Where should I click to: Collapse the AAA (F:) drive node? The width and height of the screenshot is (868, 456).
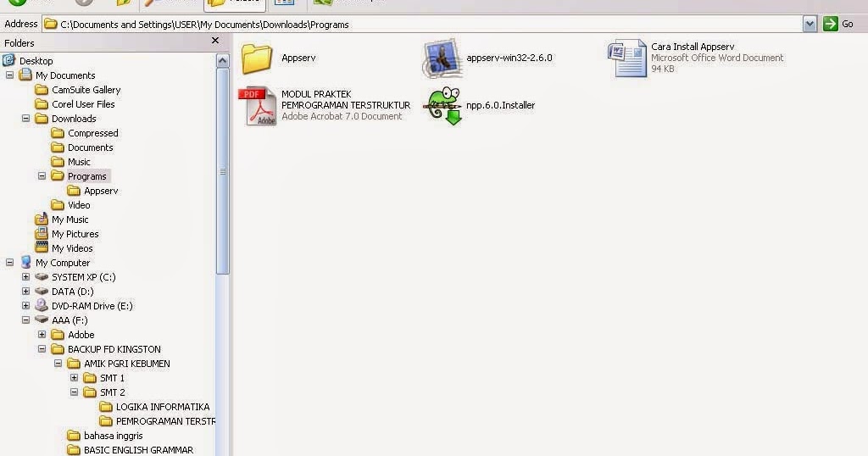click(x=25, y=320)
